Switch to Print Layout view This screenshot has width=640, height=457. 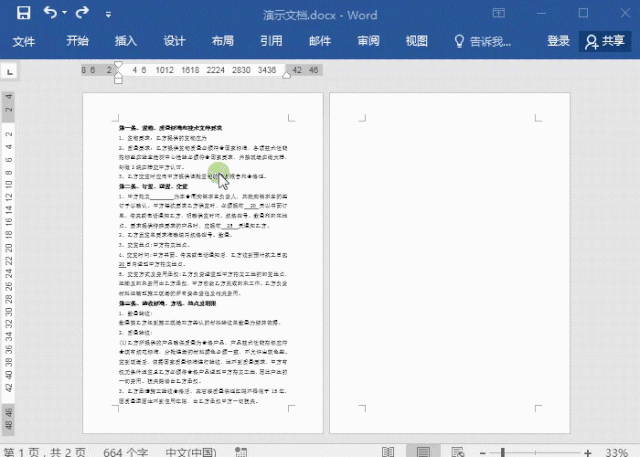pyautogui.click(x=423, y=452)
